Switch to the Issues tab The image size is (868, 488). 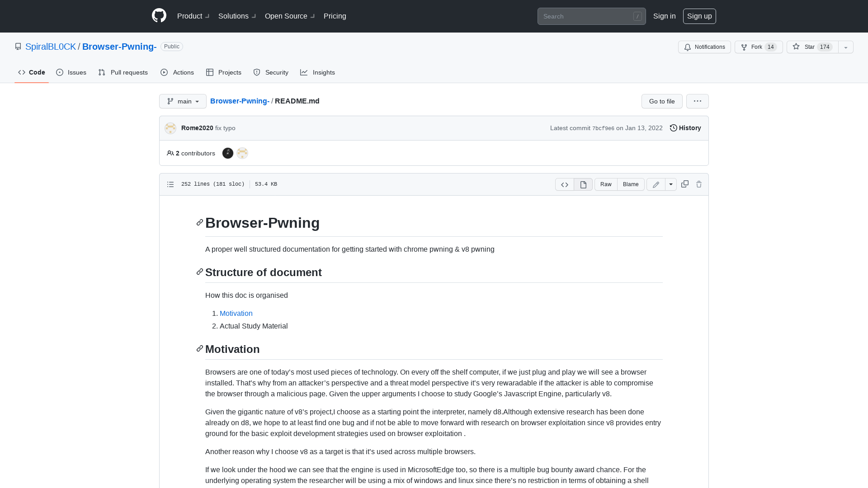coord(71,72)
